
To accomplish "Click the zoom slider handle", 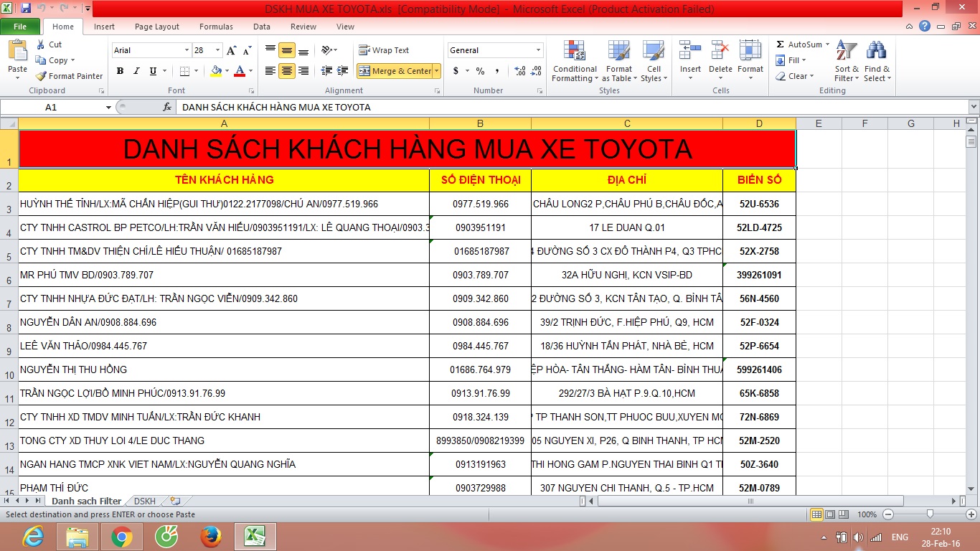I will 930,514.
